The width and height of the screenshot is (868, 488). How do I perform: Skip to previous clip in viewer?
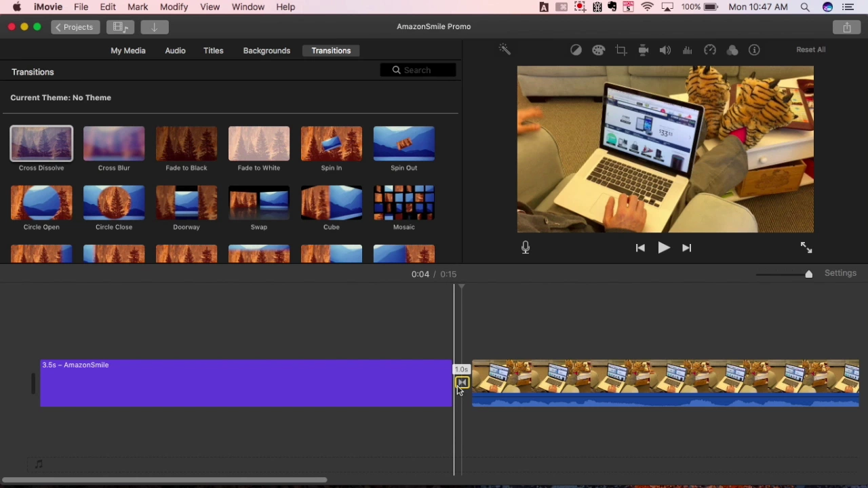click(x=640, y=248)
